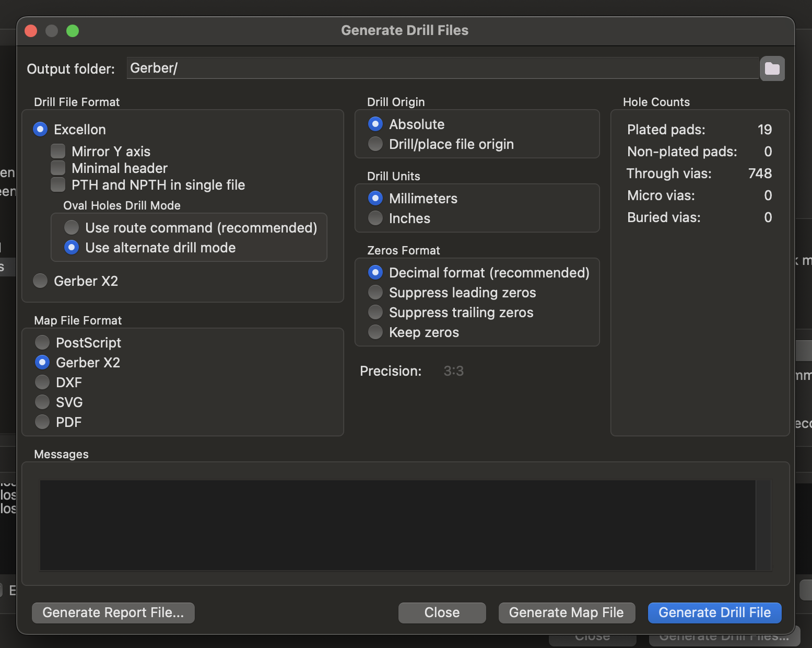Image resolution: width=812 pixels, height=648 pixels.
Task: Close the dialog with the Close button
Action: pyautogui.click(x=442, y=612)
